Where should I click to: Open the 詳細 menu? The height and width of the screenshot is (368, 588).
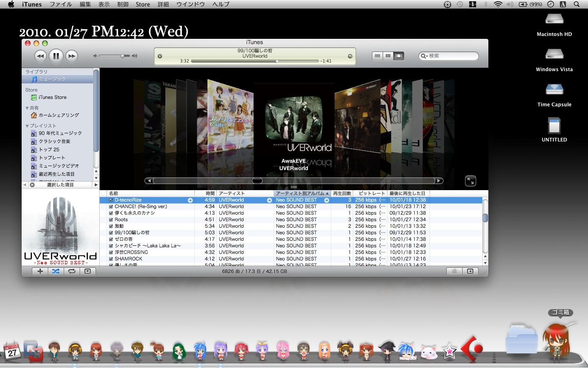163,4
